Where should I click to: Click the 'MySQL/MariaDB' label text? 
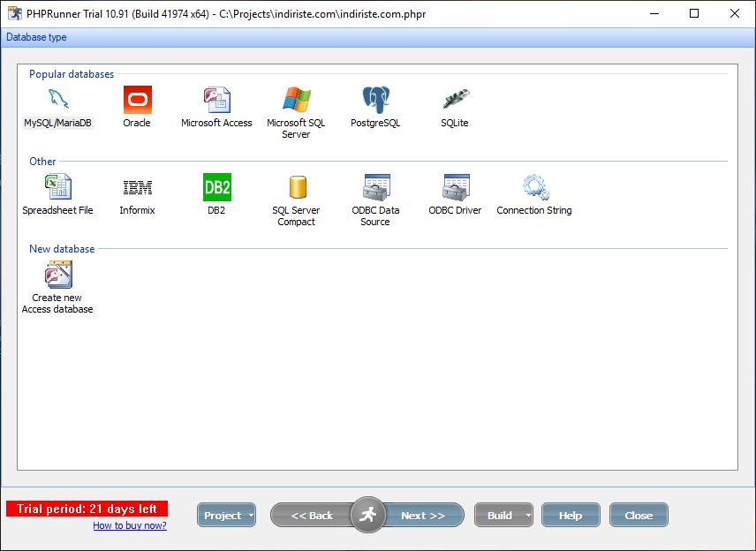tap(58, 123)
